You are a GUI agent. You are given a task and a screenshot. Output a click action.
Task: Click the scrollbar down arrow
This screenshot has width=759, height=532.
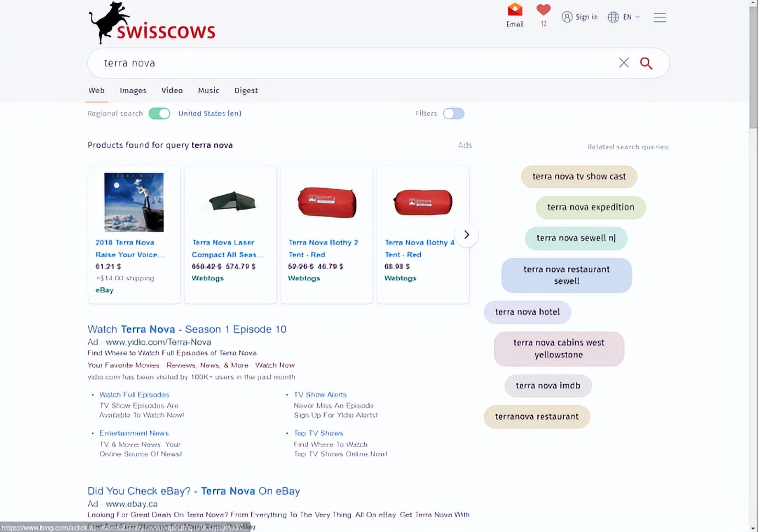click(x=754, y=528)
